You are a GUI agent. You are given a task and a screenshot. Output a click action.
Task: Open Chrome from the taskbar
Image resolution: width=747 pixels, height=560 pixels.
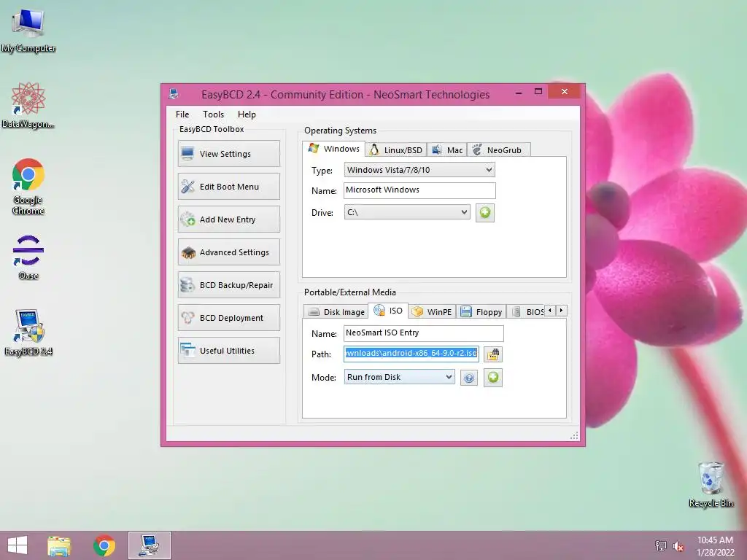(x=104, y=545)
